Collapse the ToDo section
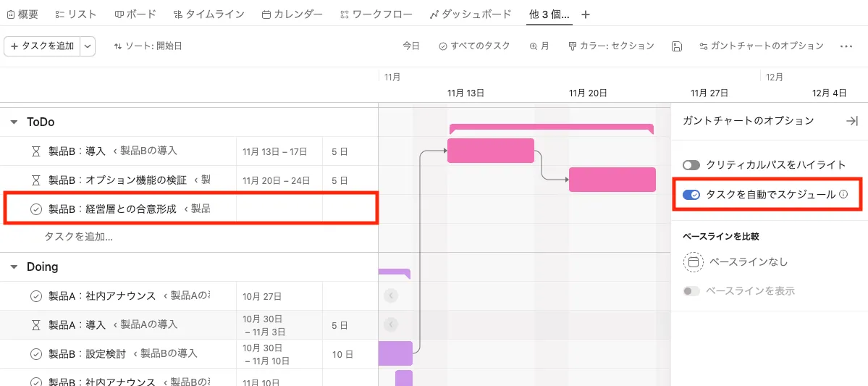 (x=14, y=122)
